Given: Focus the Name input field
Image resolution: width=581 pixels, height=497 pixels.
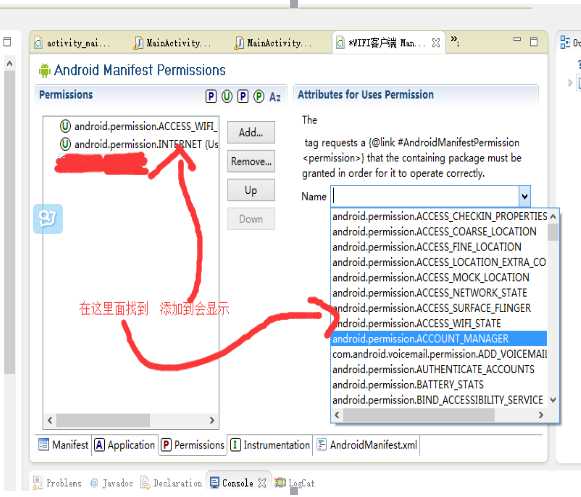Looking at the screenshot, I should point(425,196).
